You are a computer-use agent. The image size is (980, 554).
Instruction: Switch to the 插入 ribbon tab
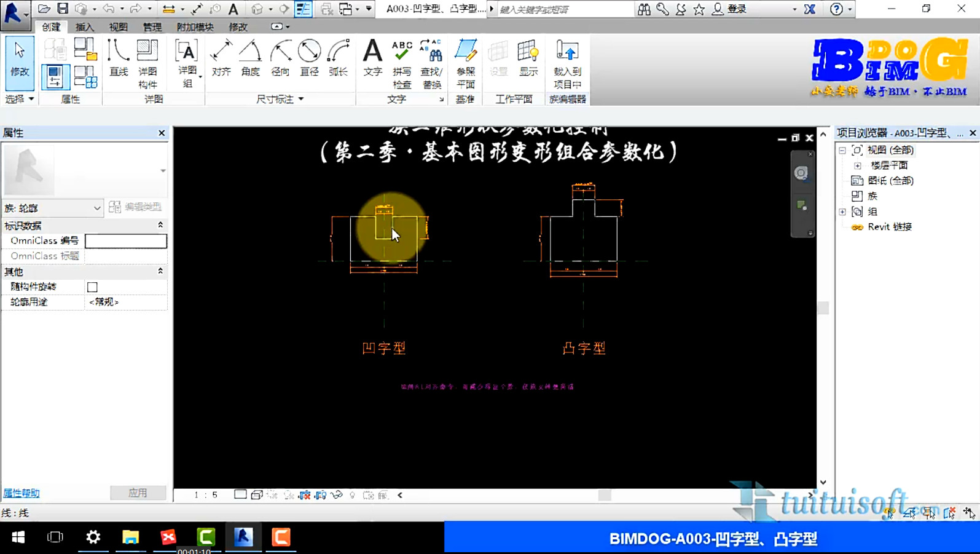84,27
